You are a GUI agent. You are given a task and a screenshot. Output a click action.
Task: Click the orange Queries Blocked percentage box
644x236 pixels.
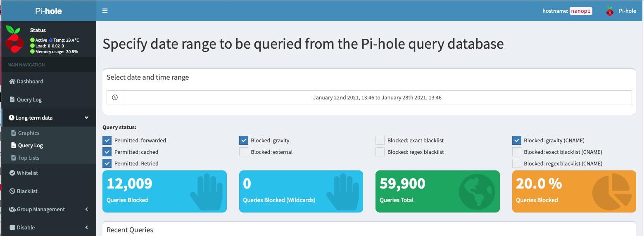pos(574,191)
